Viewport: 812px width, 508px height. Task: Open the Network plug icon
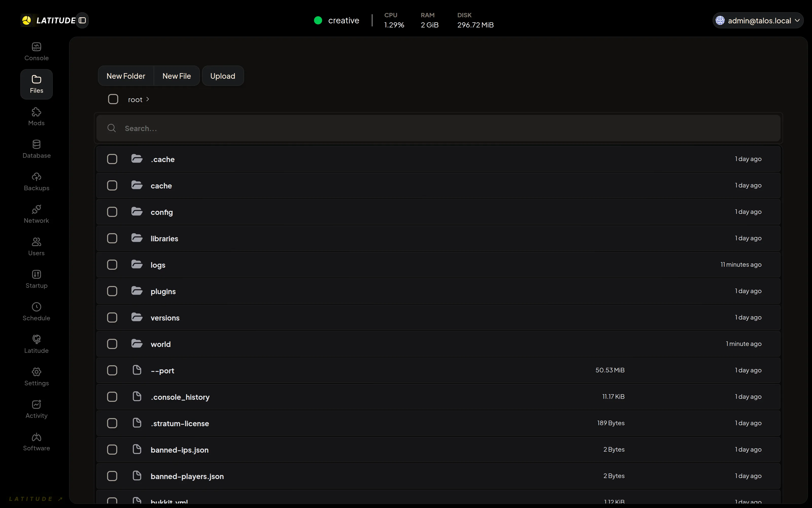click(36, 209)
